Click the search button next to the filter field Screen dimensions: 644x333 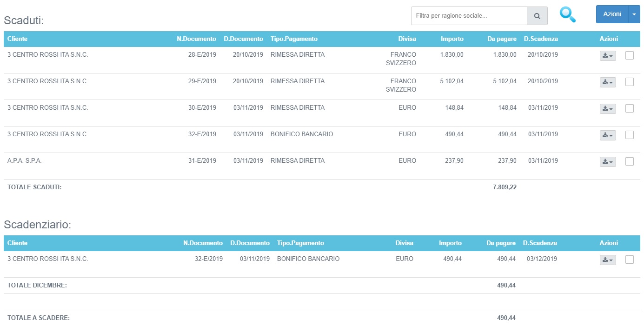pos(537,16)
